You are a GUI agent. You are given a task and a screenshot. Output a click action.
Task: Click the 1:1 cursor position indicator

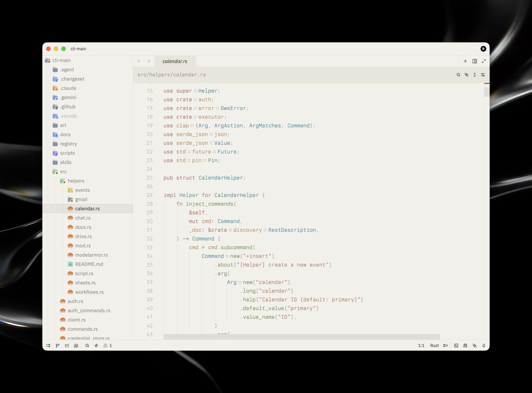(x=421, y=345)
